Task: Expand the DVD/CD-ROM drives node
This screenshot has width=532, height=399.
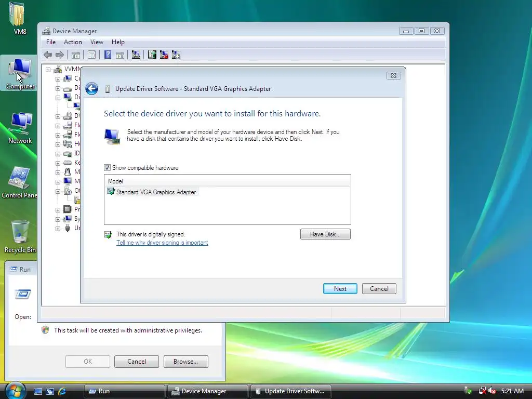Action: [x=58, y=116]
